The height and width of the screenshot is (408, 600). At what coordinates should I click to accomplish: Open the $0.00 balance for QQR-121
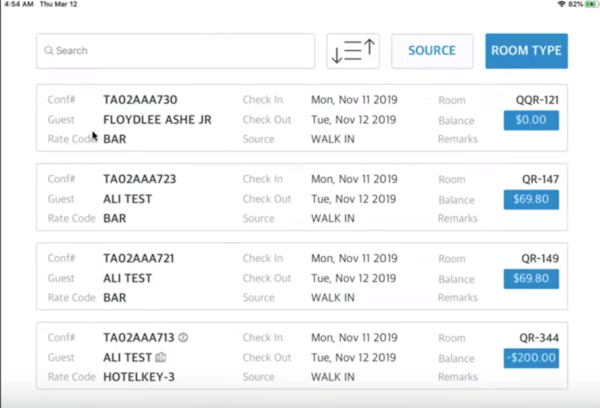click(x=531, y=120)
